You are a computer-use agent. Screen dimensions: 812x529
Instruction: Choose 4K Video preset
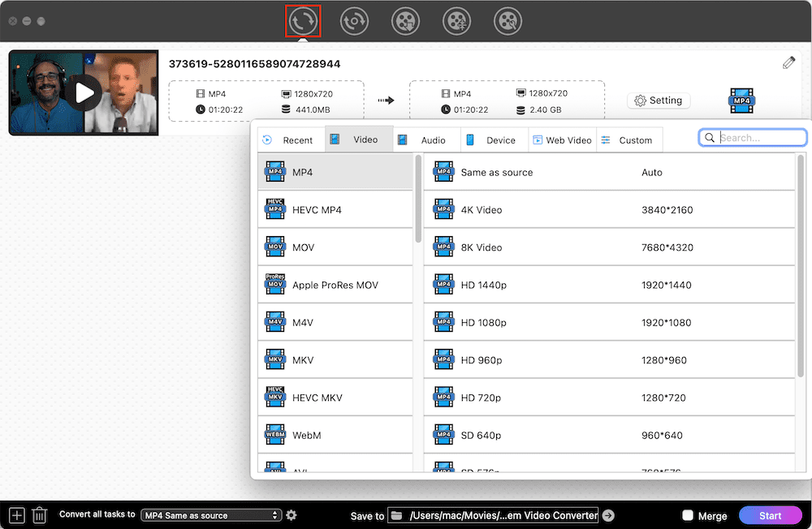pyautogui.click(x=609, y=209)
